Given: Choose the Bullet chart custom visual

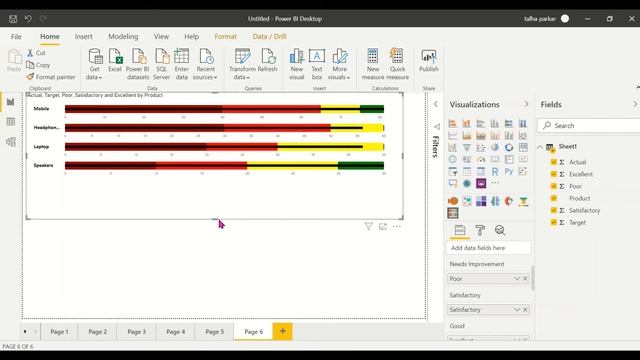Looking at the screenshot, I should [x=453, y=213].
